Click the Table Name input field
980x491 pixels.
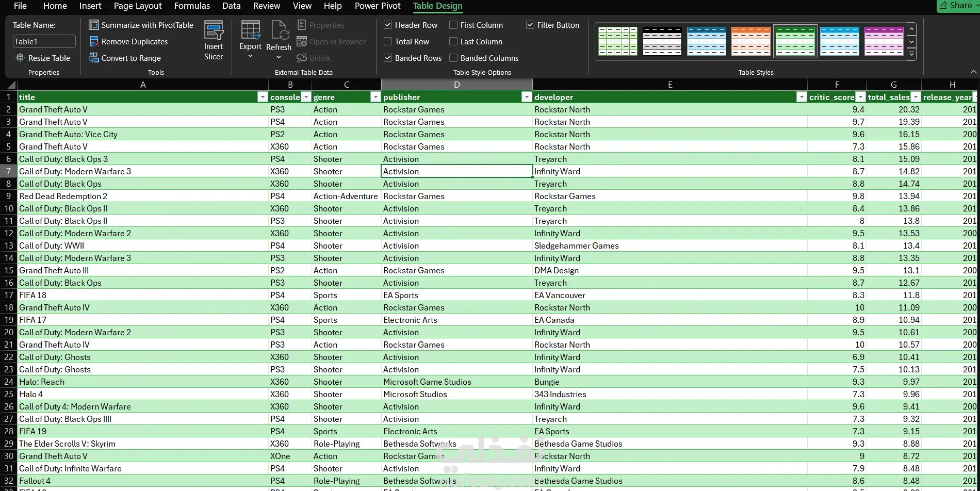coord(44,41)
